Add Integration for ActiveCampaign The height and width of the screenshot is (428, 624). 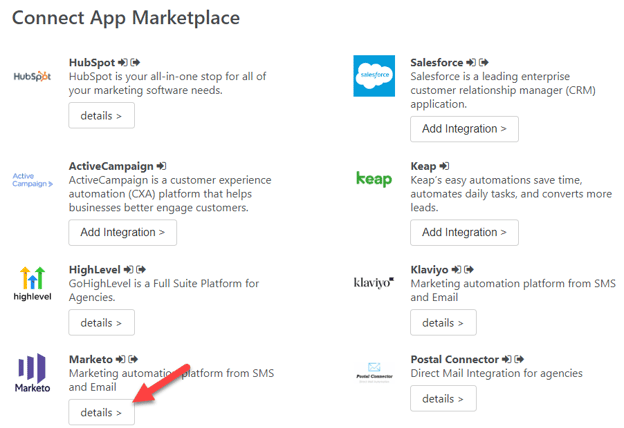point(123,233)
